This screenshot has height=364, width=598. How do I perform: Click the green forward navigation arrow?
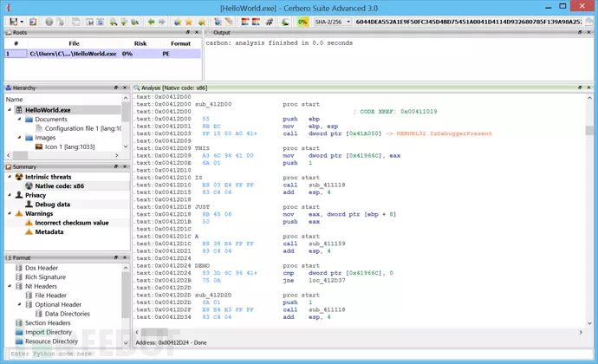[163, 21]
